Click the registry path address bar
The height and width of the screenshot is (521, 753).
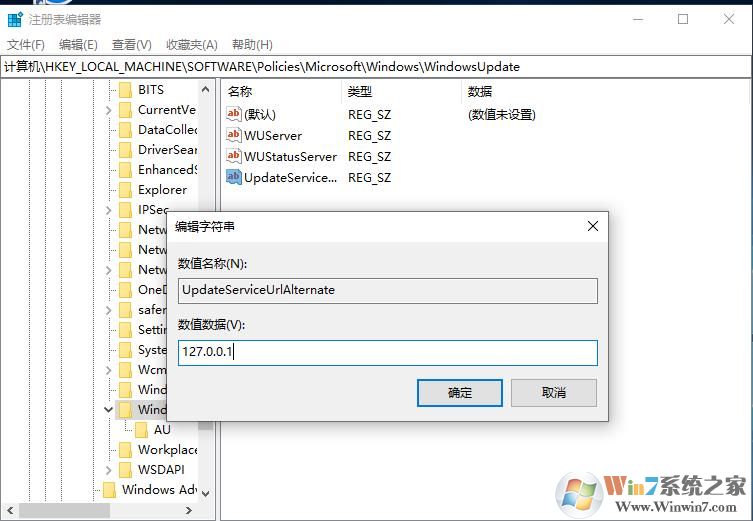tap(376, 67)
